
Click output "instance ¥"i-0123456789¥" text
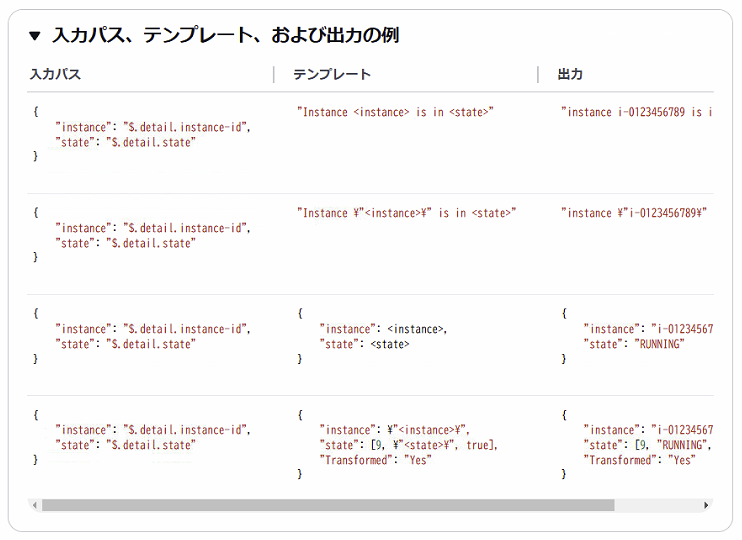coord(634,213)
